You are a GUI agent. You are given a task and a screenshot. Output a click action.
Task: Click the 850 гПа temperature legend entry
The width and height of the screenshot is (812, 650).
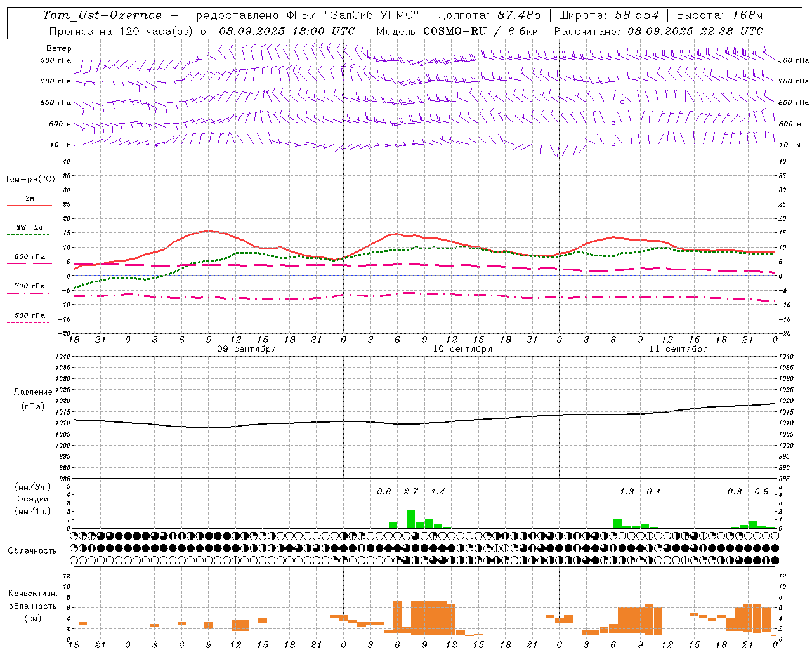coord(29,260)
